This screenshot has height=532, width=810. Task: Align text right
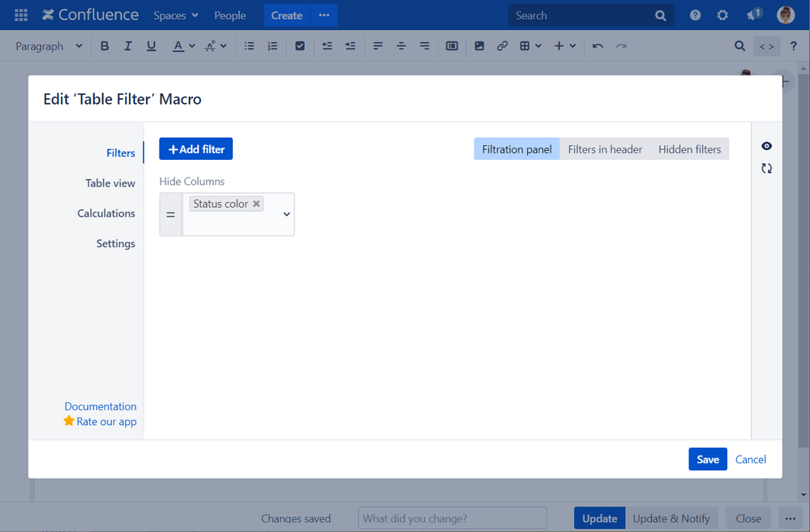(x=424, y=46)
